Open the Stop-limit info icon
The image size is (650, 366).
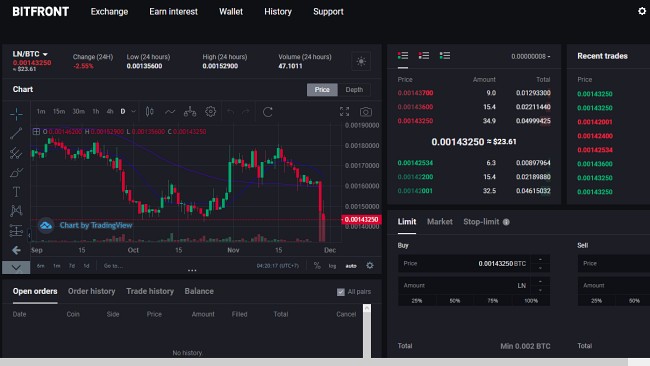coord(506,222)
